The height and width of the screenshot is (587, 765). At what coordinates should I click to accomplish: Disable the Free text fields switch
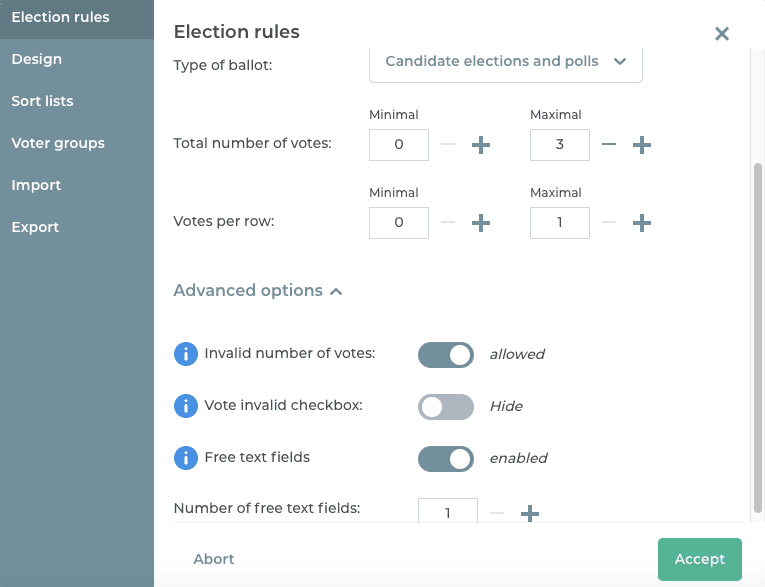(x=445, y=458)
